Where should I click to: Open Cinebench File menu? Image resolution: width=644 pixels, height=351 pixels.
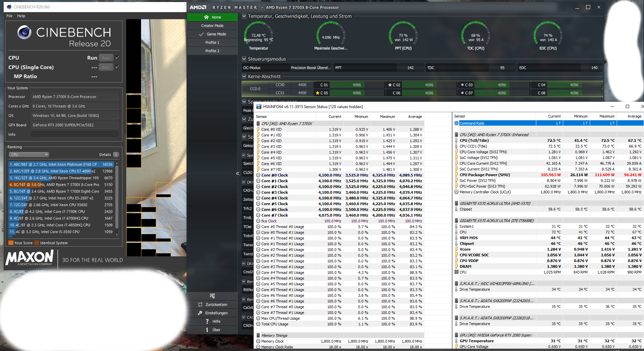tap(9, 16)
